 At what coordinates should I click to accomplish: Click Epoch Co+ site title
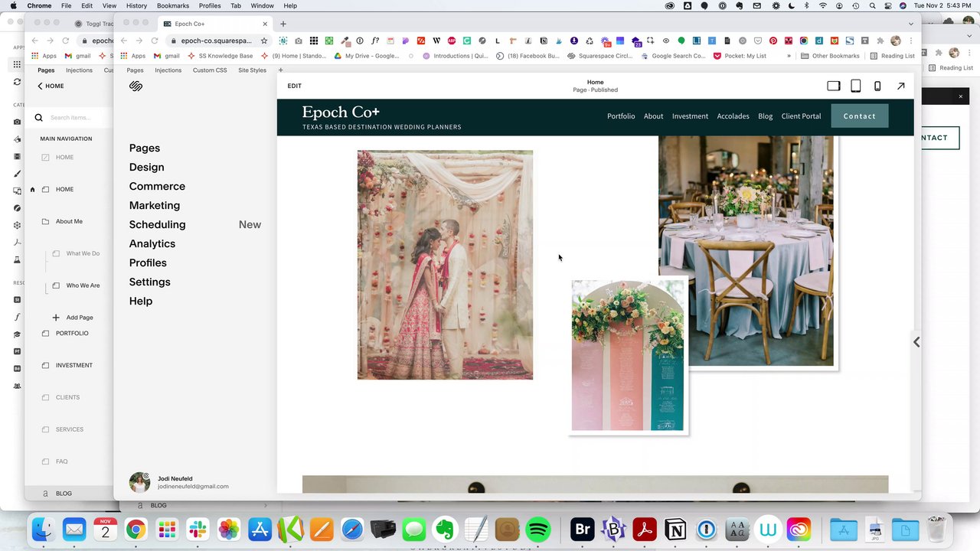pos(341,112)
